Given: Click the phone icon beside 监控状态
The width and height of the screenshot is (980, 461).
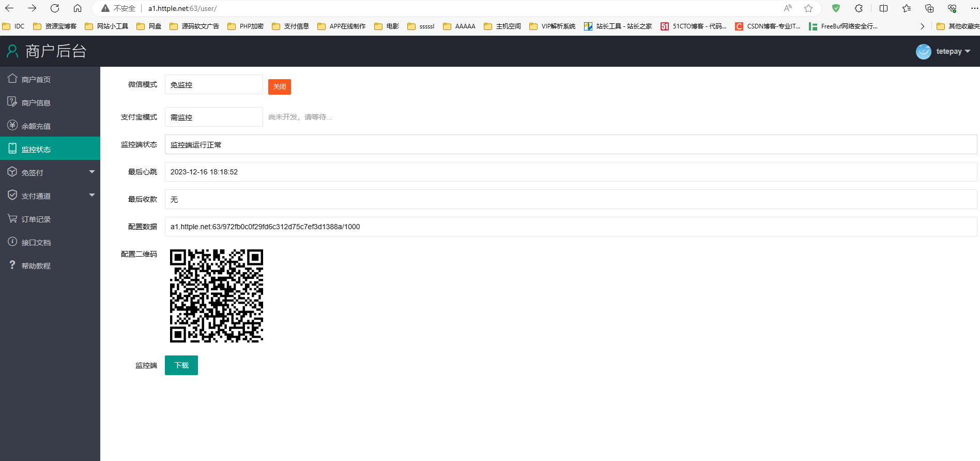Looking at the screenshot, I should click(x=12, y=149).
